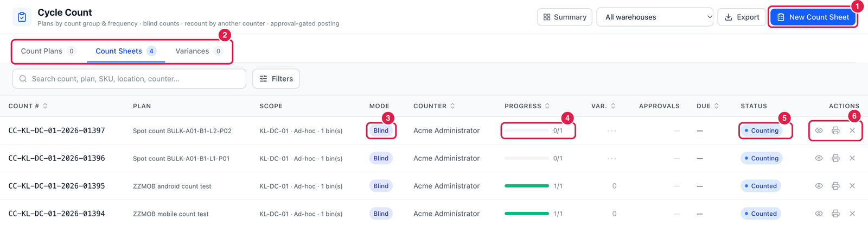The image size is (868, 231).
Task: Click Counting status of count 01397
Action: pyautogui.click(x=762, y=130)
